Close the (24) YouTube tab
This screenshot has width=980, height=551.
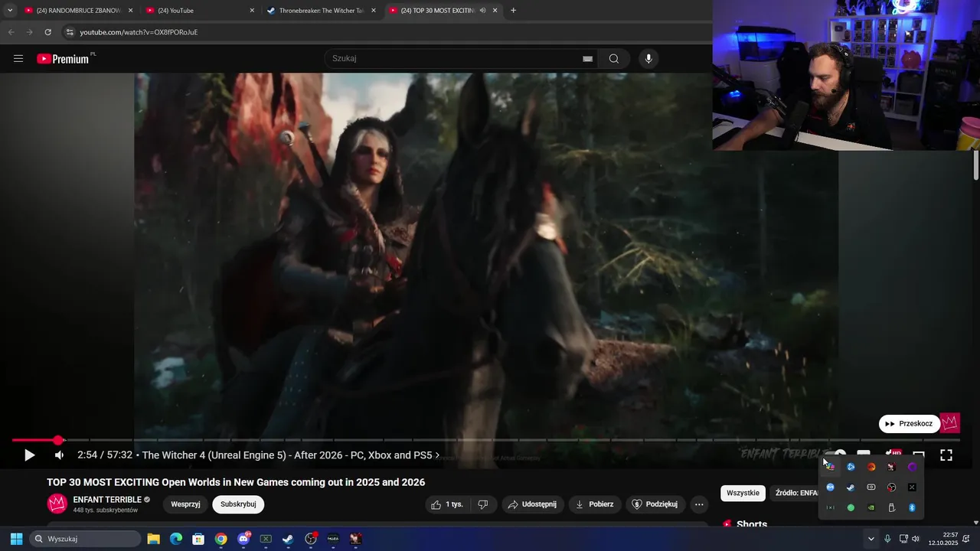point(252,11)
